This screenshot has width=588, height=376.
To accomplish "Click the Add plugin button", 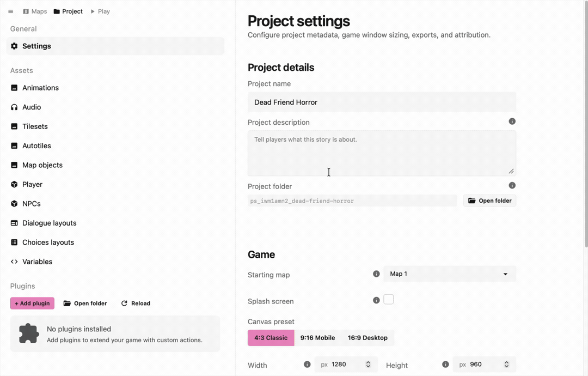I will tap(32, 303).
